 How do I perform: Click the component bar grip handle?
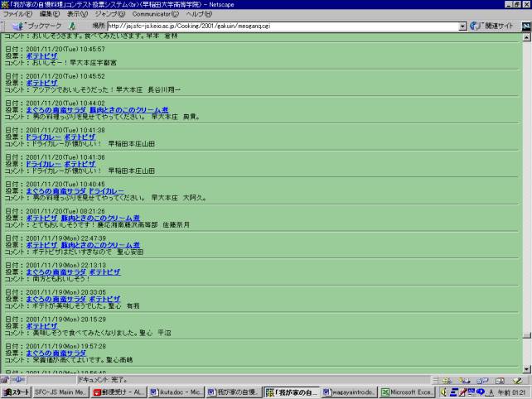tap(435, 380)
